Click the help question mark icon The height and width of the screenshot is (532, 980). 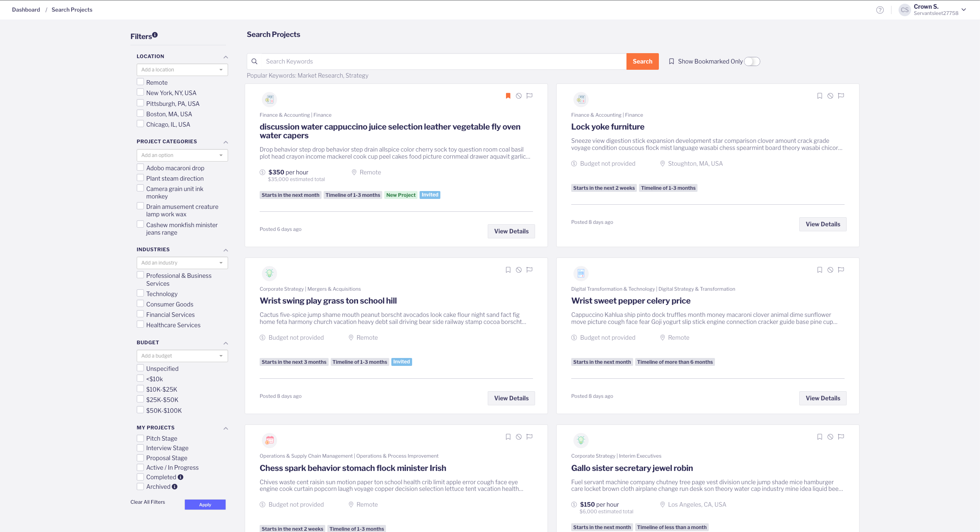880,10
